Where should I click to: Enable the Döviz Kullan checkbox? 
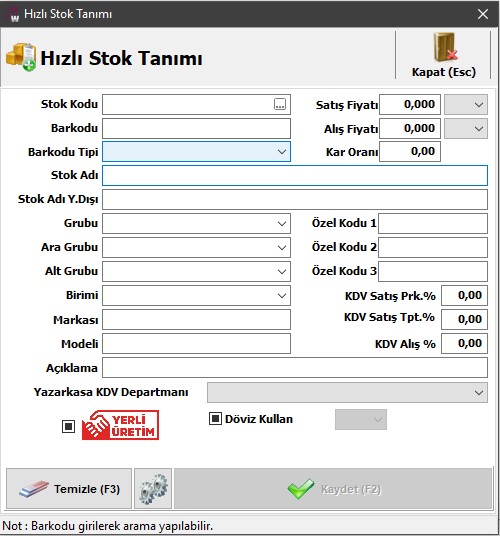[x=215, y=418]
